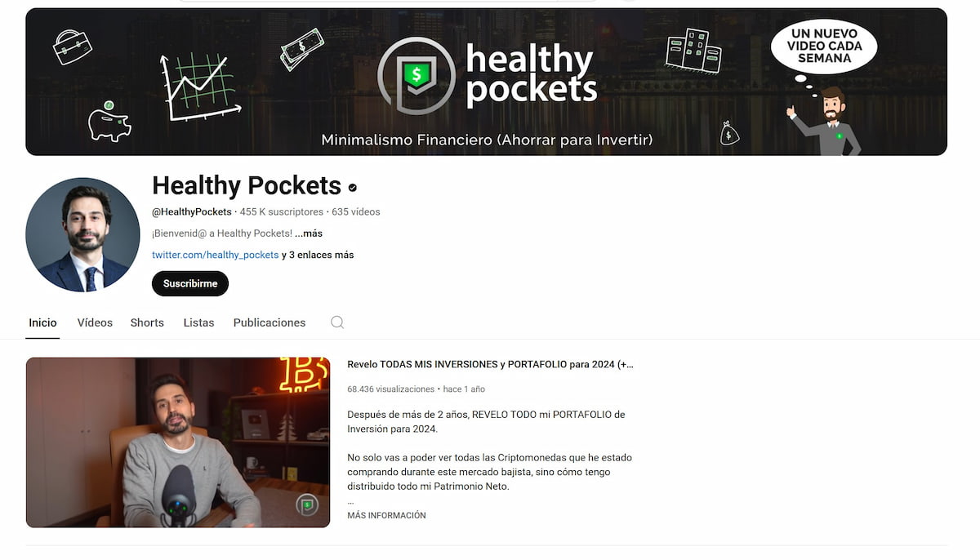The image size is (980, 560).
Task: Open the twitter.com/healthy_pockets link
Action: (216, 255)
